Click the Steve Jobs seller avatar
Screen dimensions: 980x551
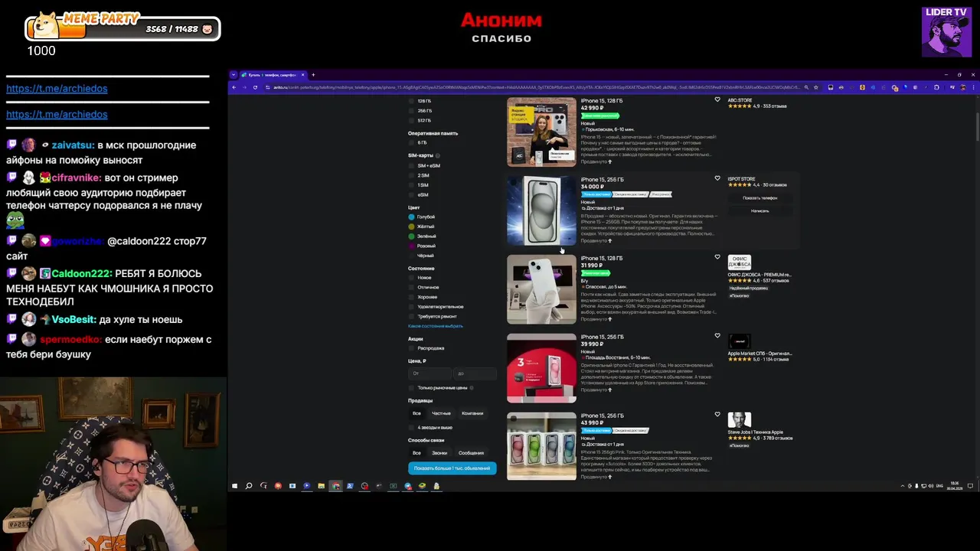coord(739,420)
